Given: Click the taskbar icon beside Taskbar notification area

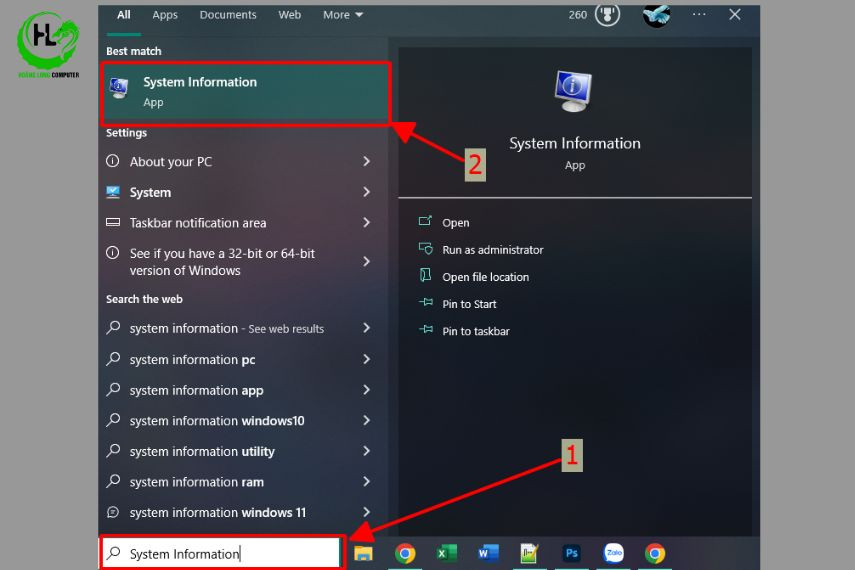Looking at the screenshot, I should tap(113, 222).
